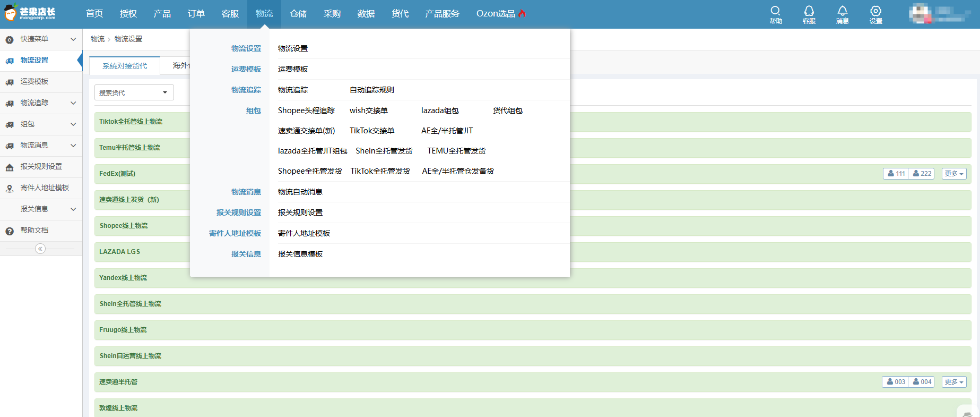Click the 芒果店长 logo
The image size is (980, 417).
[30, 13]
